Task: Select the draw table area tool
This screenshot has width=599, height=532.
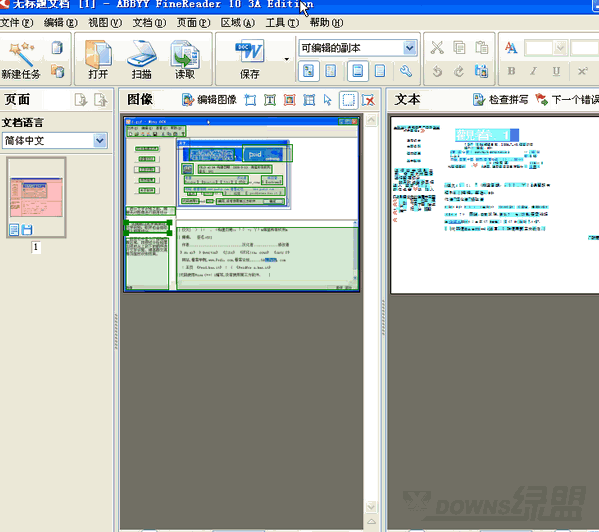Action: click(309, 100)
